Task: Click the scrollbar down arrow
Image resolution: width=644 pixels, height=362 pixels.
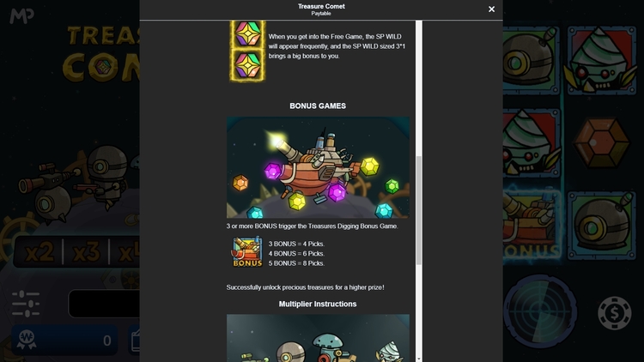Action: (418, 359)
